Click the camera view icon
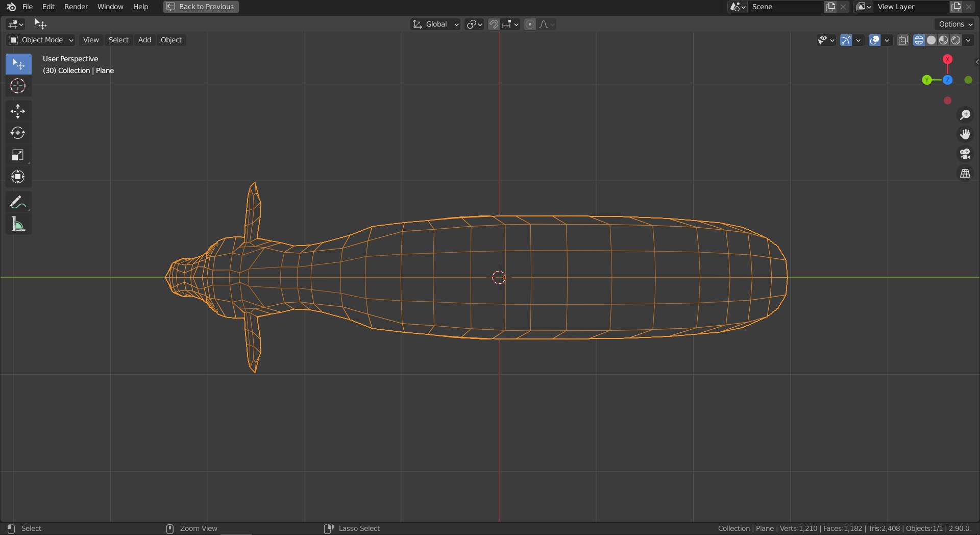 click(x=965, y=154)
